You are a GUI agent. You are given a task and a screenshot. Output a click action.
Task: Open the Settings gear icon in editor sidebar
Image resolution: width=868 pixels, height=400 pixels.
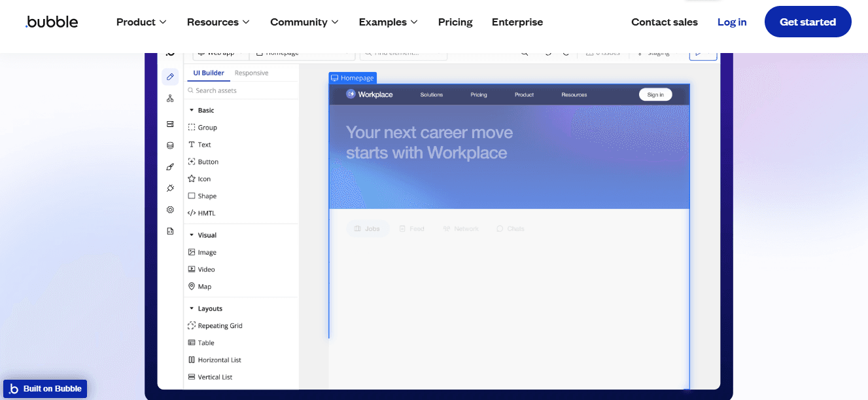pos(170,209)
